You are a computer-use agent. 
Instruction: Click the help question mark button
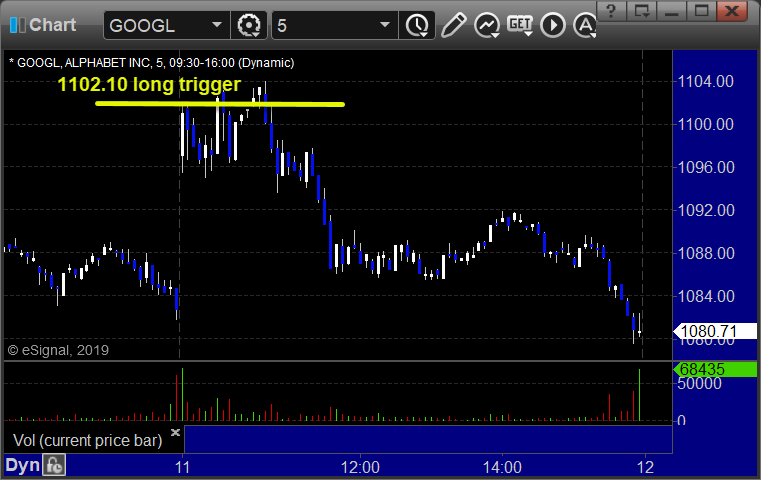coord(611,11)
